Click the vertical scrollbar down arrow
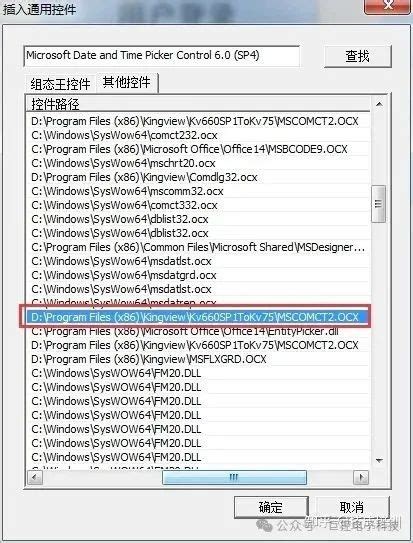Viewport: 413px width, 543px height. (x=379, y=461)
